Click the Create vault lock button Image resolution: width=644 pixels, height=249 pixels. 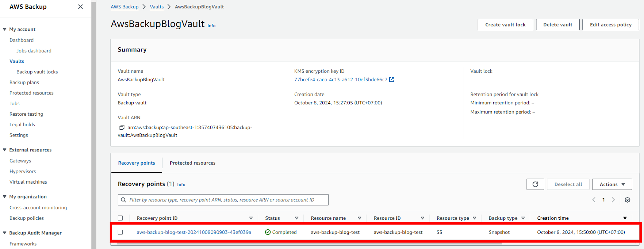pyautogui.click(x=505, y=25)
